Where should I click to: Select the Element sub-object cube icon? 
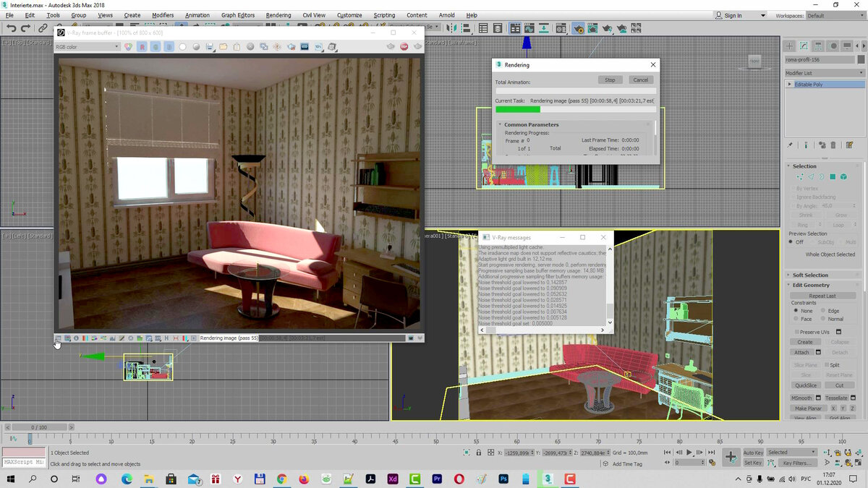point(844,176)
